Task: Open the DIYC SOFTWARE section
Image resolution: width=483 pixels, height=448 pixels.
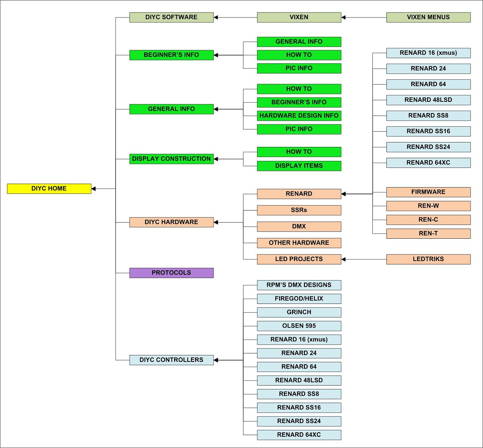Action: (171, 17)
